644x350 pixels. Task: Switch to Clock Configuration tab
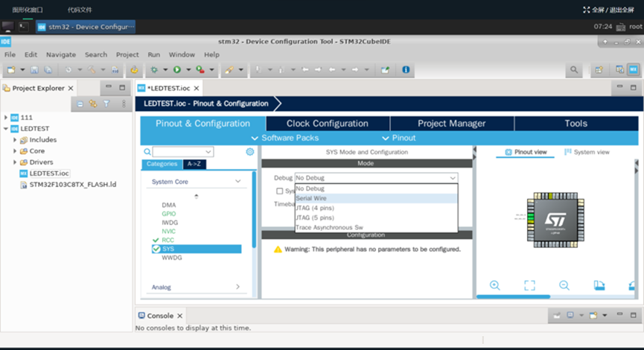(x=328, y=124)
